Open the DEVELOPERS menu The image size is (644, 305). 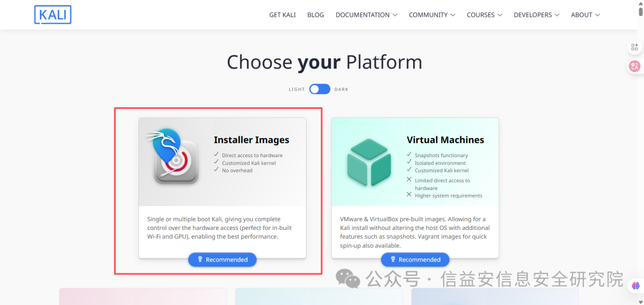[x=537, y=15]
